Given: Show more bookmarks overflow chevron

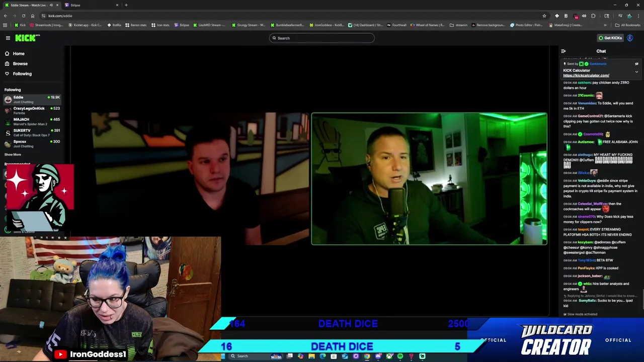Looking at the screenshot, I should pos(605,25).
